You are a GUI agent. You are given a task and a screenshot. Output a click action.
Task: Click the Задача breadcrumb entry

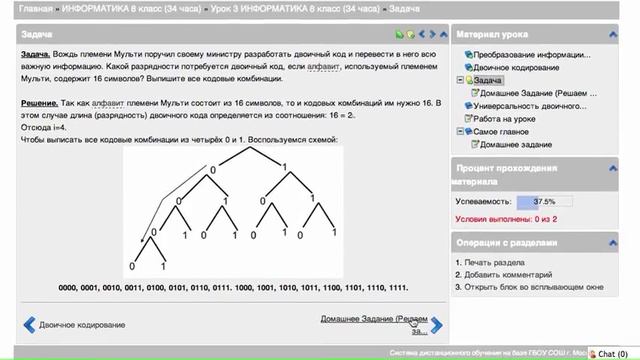pos(404,9)
